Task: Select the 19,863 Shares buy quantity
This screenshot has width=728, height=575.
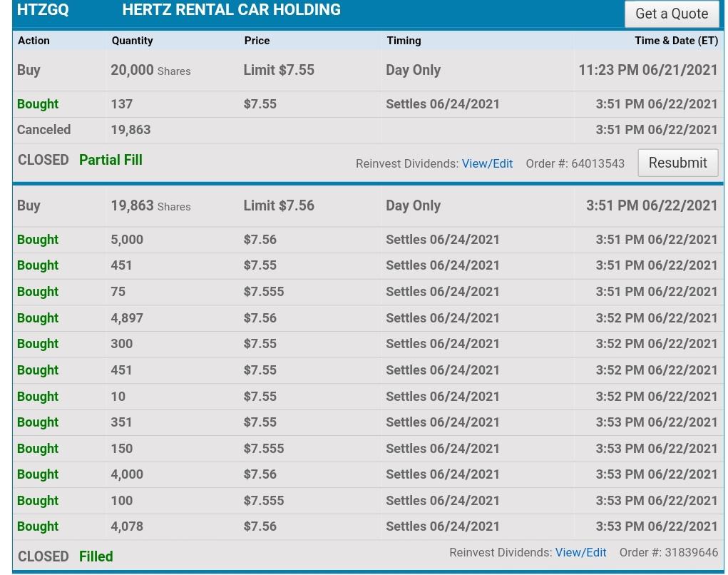Action: click(150, 205)
